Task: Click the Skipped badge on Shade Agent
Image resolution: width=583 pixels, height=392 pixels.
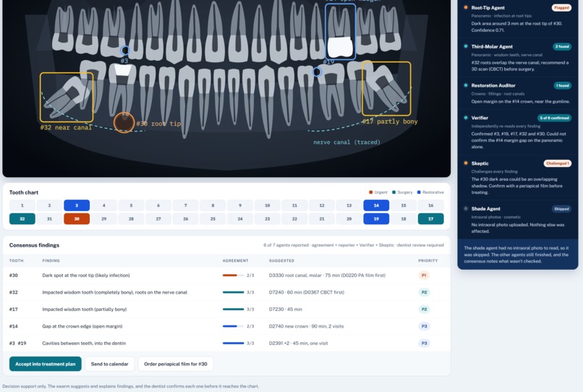Action: (561, 208)
